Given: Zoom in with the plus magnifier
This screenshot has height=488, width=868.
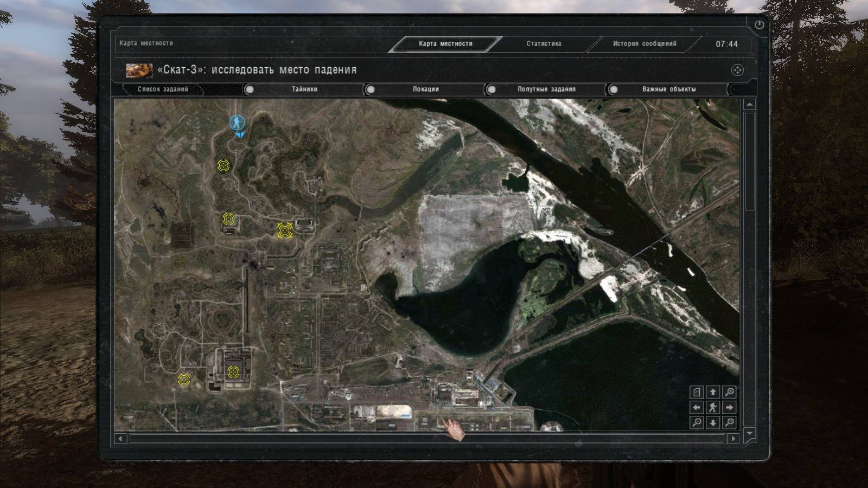Looking at the screenshot, I should tap(730, 391).
